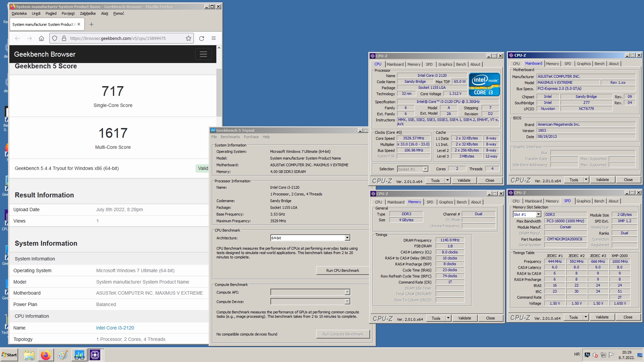Open Compute API dropdown
Image resolution: width=644 pixels, height=362 pixels.
pos(347,292)
